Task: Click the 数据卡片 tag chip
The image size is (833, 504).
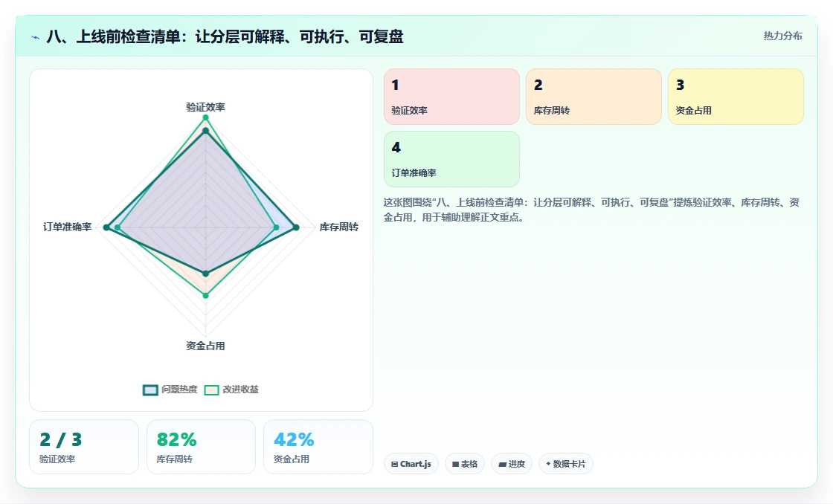Action: pos(566,464)
